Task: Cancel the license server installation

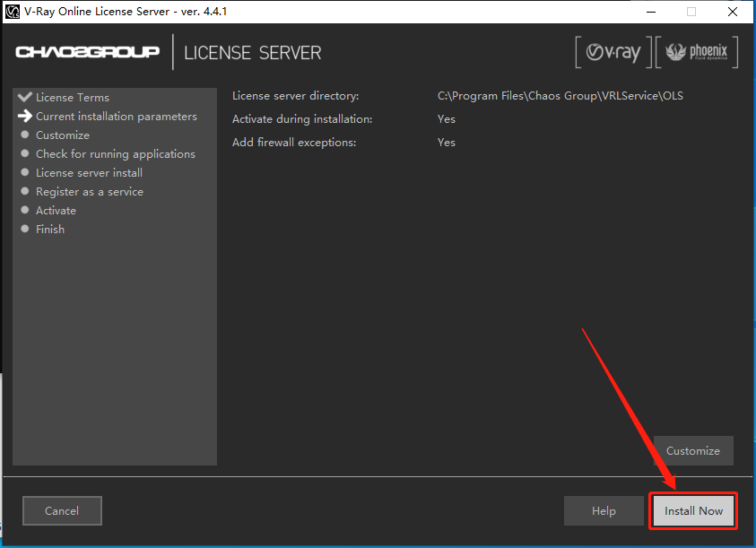Action: pos(62,511)
